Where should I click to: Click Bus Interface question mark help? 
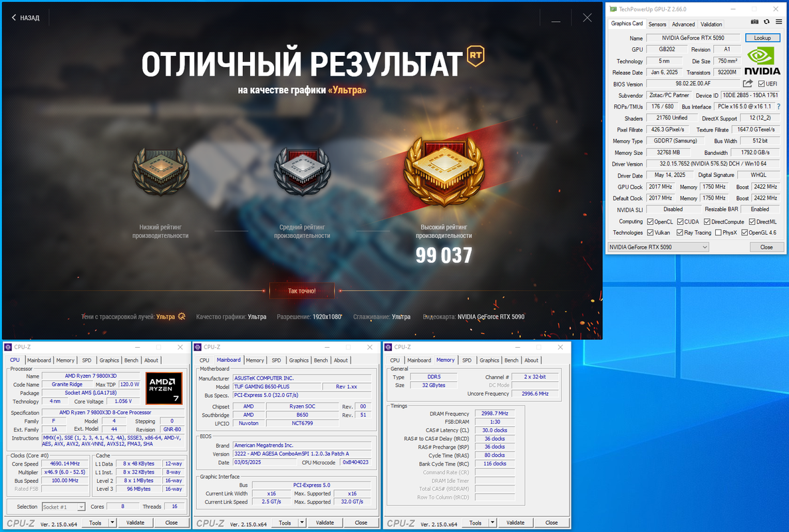coord(778,106)
